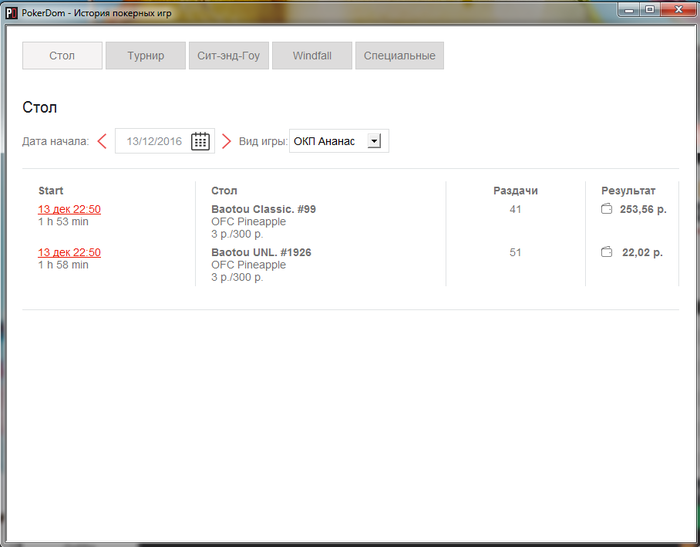The width and height of the screenshot is (700, 547).
Task: Click wallet icon beside 22,02 р.
Action: (606, 252)
